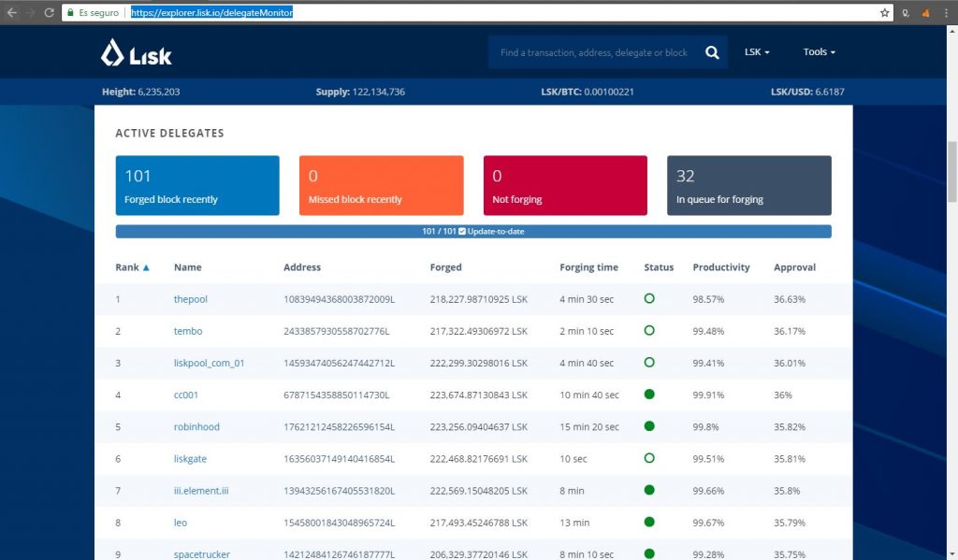Image resolution: width=958 pixels, height=560 pixels.
Task: Open delegate leo
Action: [181, 523]
